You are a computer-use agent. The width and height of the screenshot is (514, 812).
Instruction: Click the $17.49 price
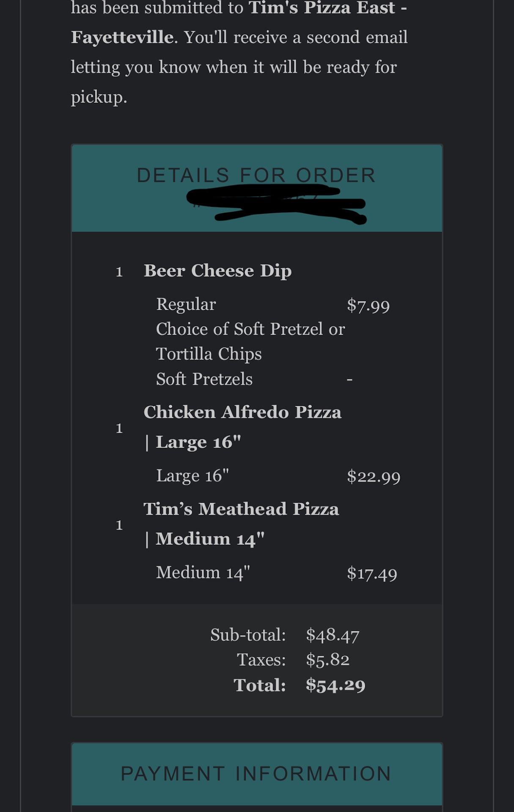[x=372, y=573]
